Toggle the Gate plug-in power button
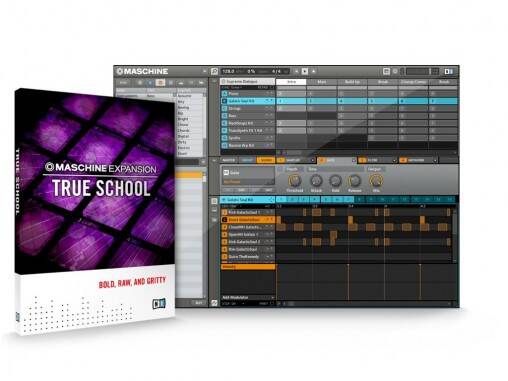 [226, 172]
